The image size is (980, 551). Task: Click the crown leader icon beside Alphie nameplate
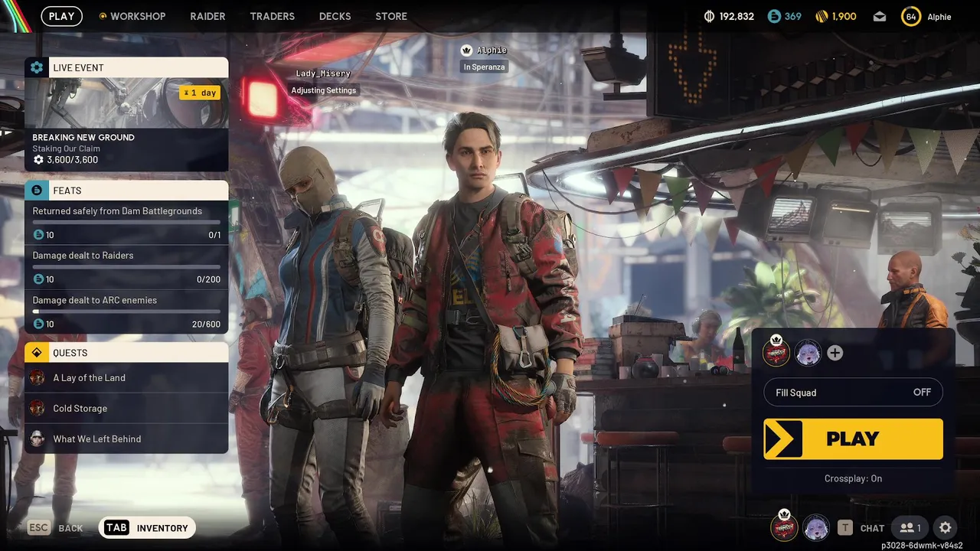coord(466,51)
